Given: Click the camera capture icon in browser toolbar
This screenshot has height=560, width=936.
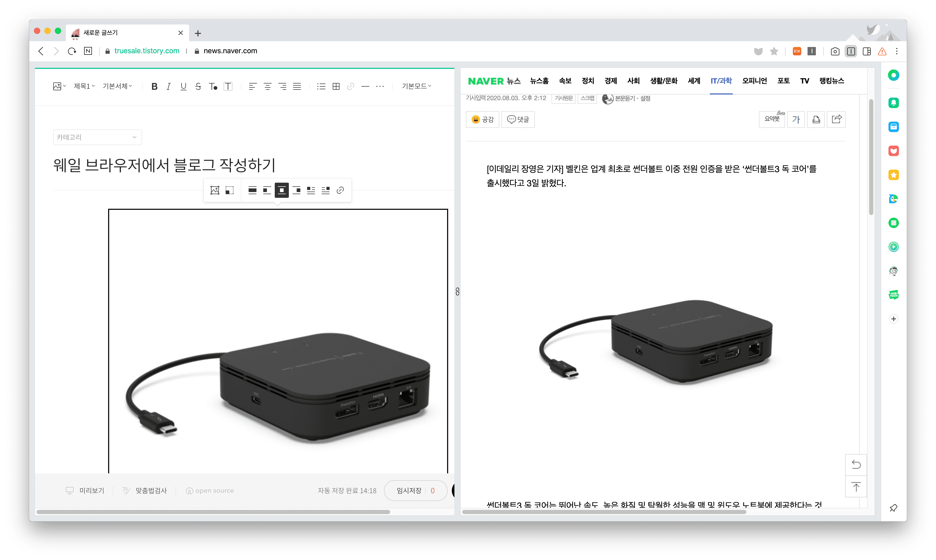Looking at the screenshot, I should tap(835, 51).
